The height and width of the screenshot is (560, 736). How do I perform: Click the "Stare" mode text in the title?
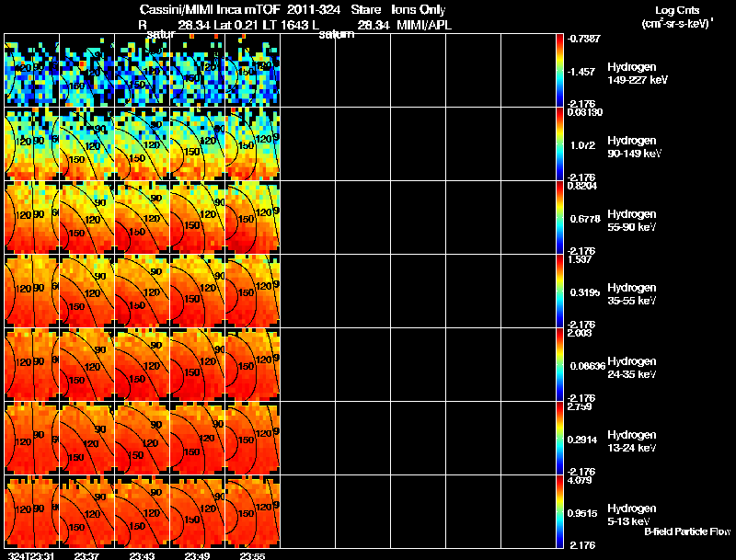[x=366, y=9]
